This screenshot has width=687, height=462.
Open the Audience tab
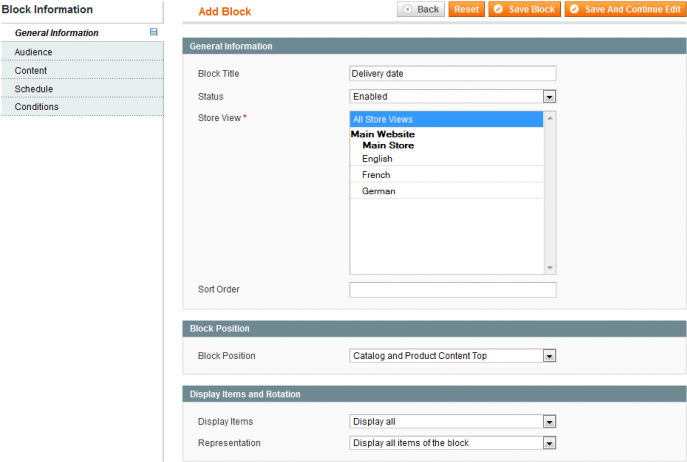click(82, 52)
